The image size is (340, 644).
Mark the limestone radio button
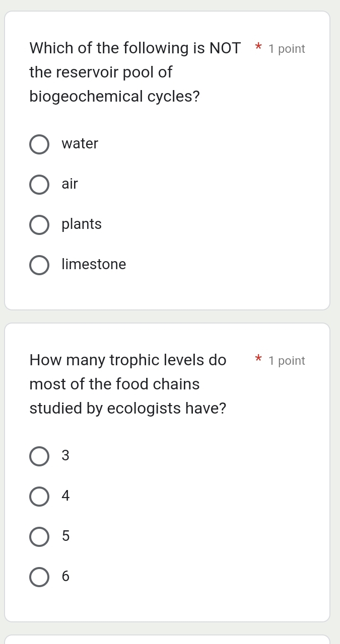click(x=39, y=265)
